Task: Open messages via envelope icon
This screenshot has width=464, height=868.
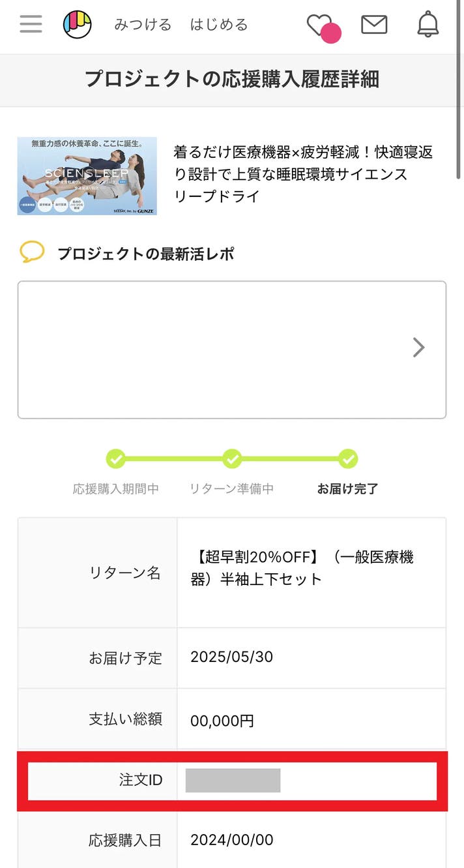Action: tap(374, 25)
